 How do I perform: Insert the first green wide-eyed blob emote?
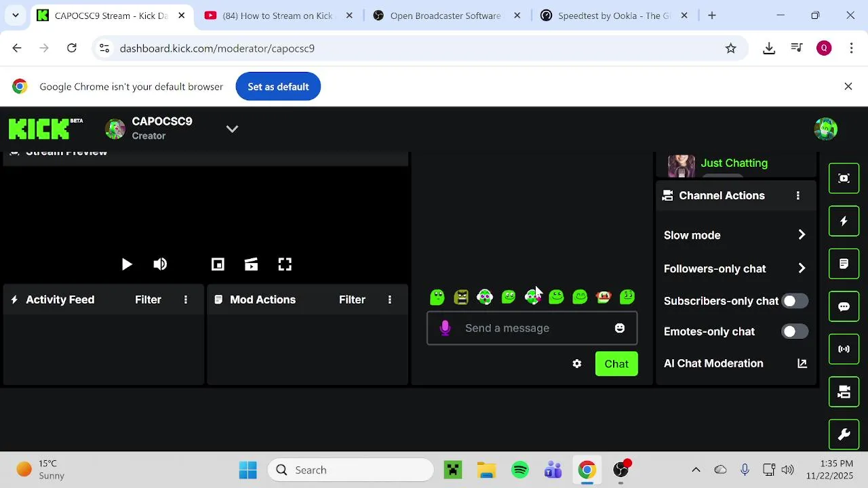tap(437, 297)
